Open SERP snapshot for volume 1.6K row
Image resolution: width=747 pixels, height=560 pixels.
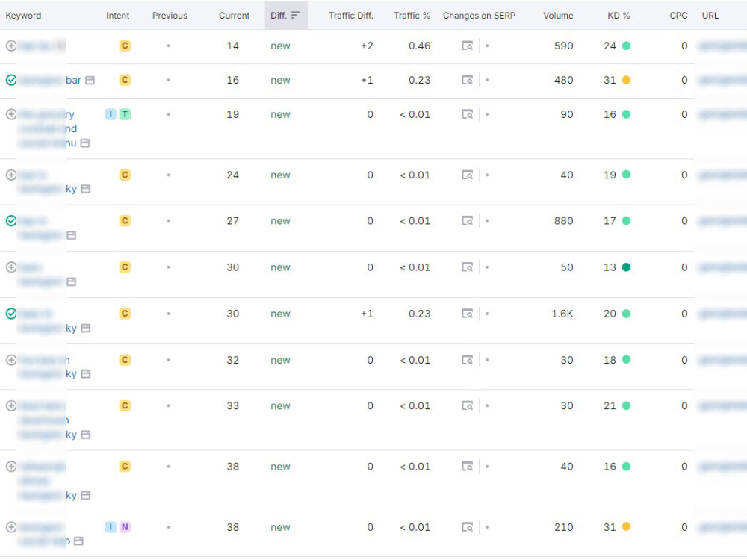(468, 314)
